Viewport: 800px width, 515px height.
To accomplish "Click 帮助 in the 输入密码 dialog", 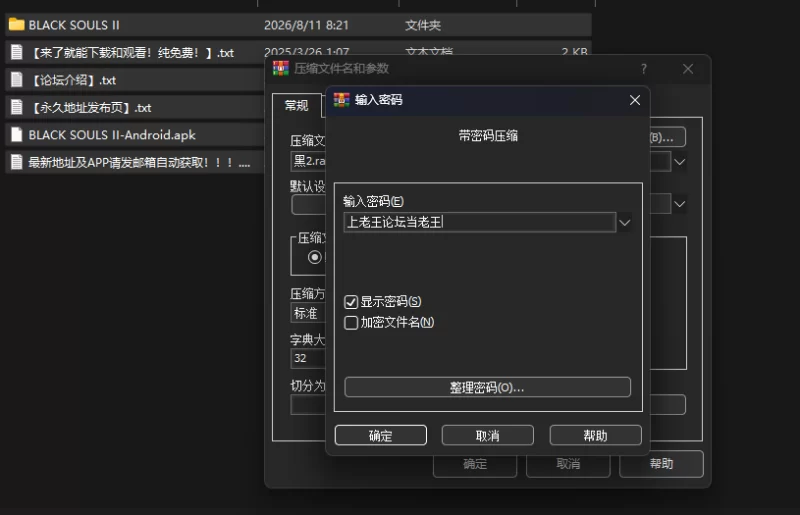I will point(595,435).
